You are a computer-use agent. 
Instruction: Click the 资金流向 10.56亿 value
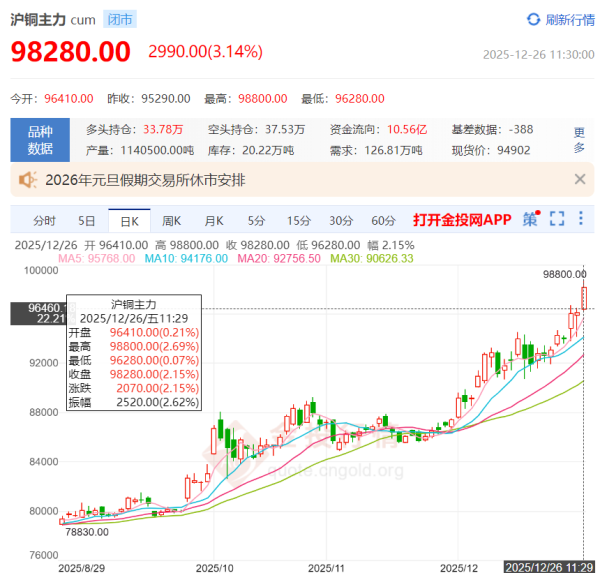(407, 129)
